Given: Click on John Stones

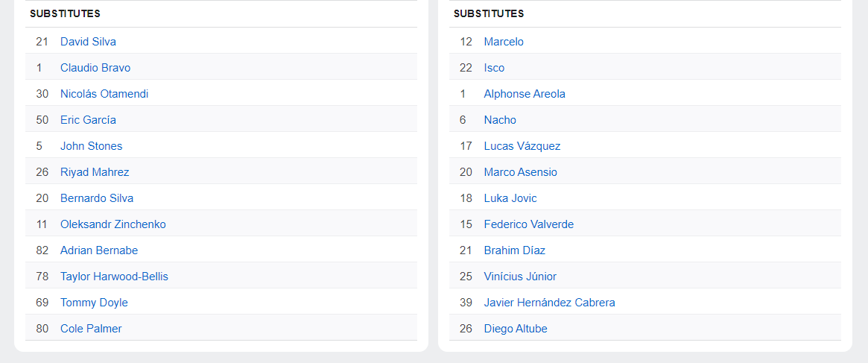Looking at the screenshot, I should point(91,146).
